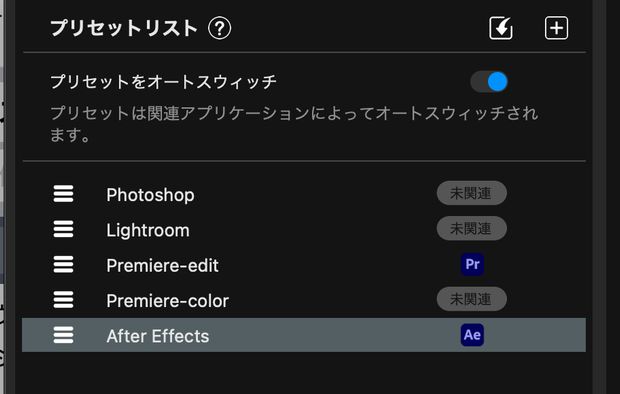Click the After Effects row drag handle icon
Screen dimensions: 620x394
pos(63,335)
